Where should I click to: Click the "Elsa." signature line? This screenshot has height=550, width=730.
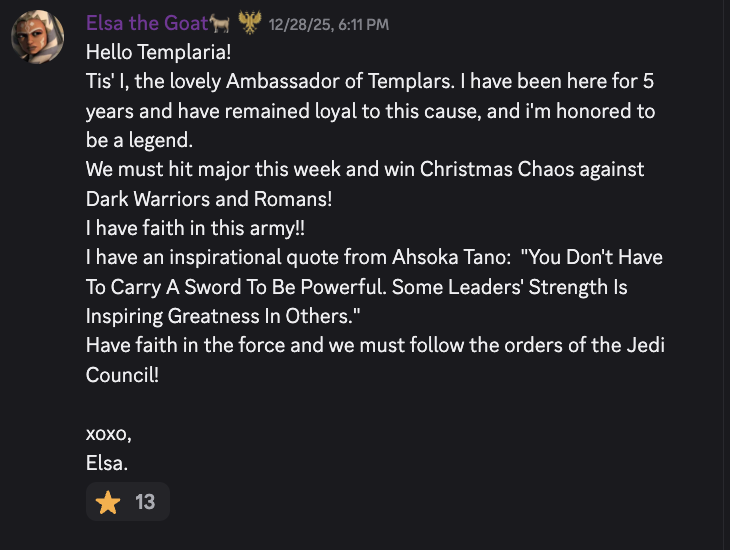click(107, 463)
